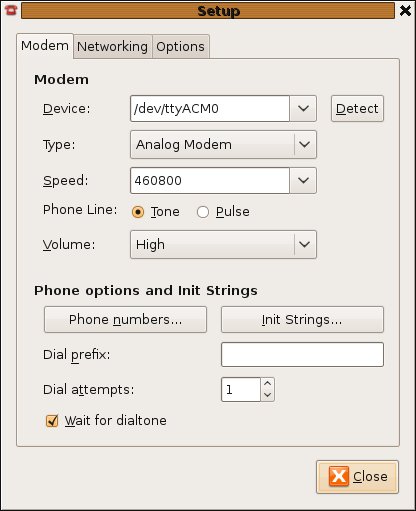The height and width of the screenshot is (511, 416).
Task: Open the Init Strings dialog
Action: [302, 319]
